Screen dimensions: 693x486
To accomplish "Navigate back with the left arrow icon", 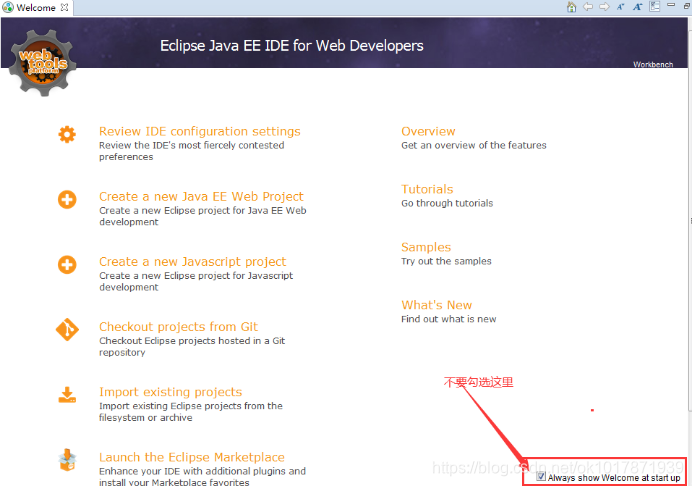I will tap(588, 7).
